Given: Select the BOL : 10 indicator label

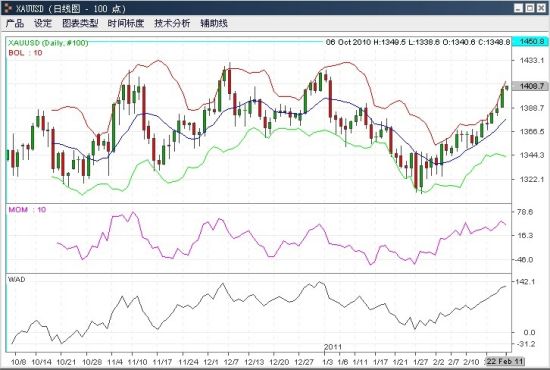Looking at the screenshot, I should click(25, 53).
